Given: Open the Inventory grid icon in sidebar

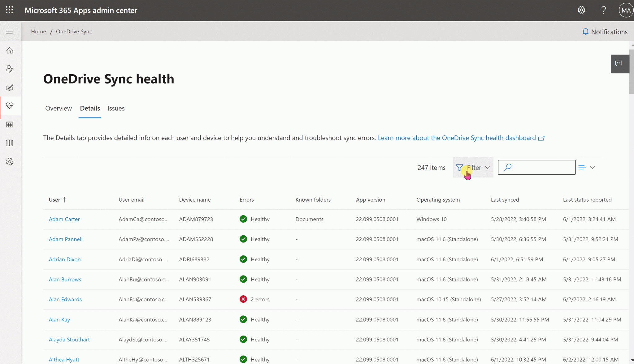Looking at the screenshot, I should coord(10,124).
